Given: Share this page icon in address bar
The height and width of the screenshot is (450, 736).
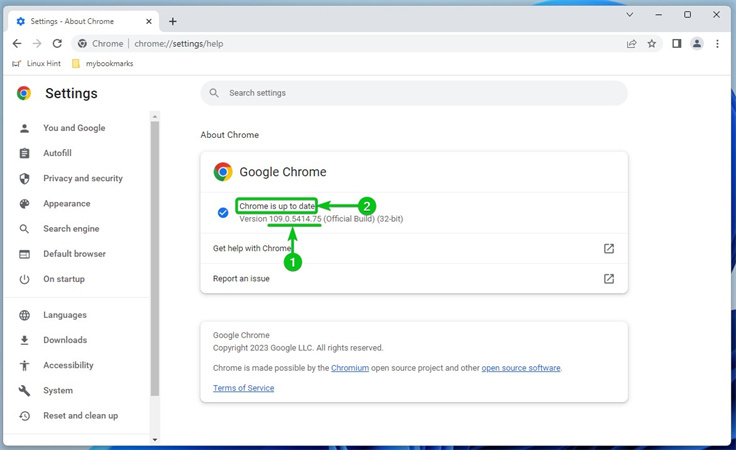Looking at the screenshot, I should [631, 44].
